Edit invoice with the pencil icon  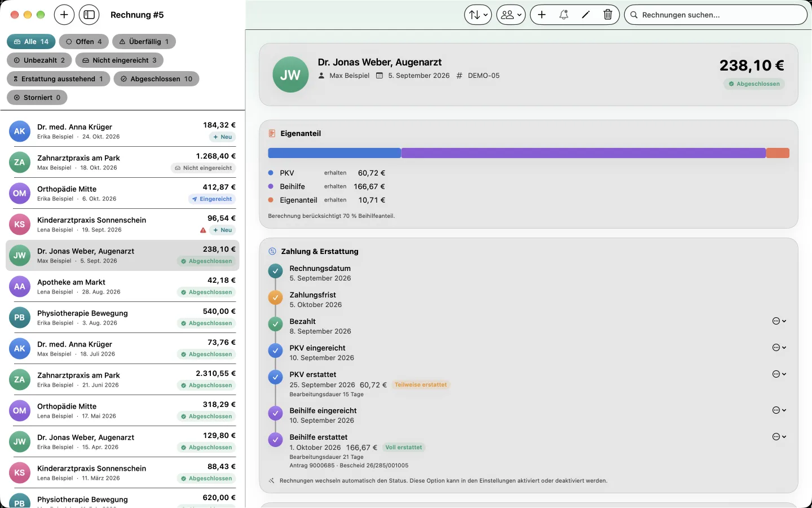pos(586,15)
